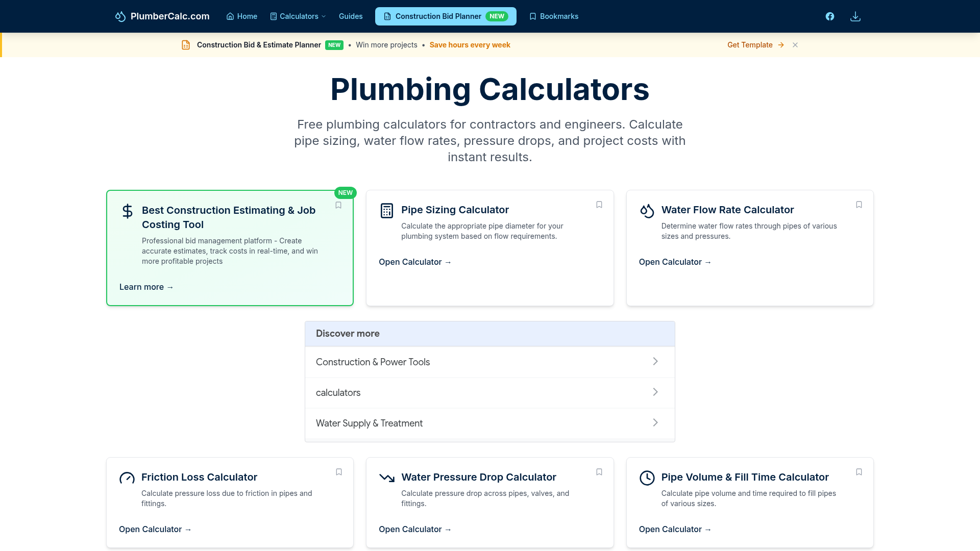
Task: Bookmark the Pipe Sizing Calculator
Action: pyautogui.click(x=599, y=205)
